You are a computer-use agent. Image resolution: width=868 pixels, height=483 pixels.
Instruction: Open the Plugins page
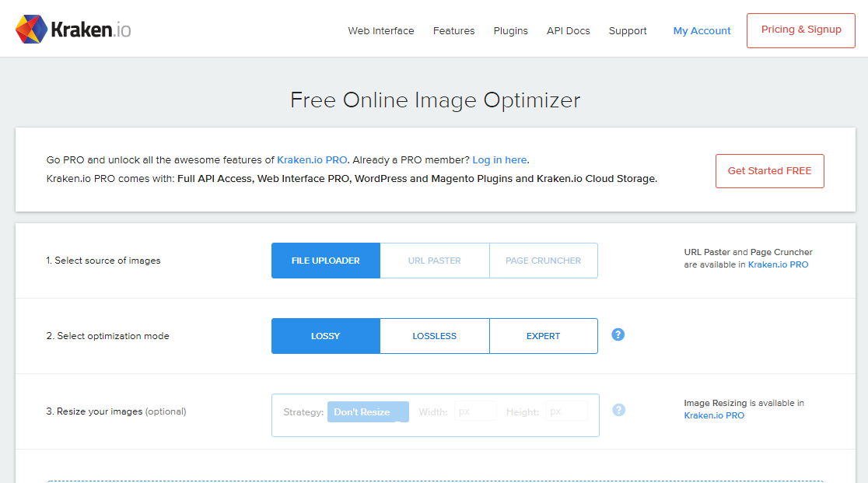tap(510, 30)
